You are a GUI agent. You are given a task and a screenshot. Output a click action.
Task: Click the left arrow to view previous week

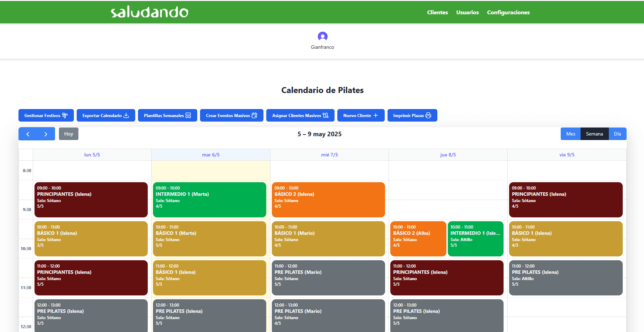pos(28,134)
